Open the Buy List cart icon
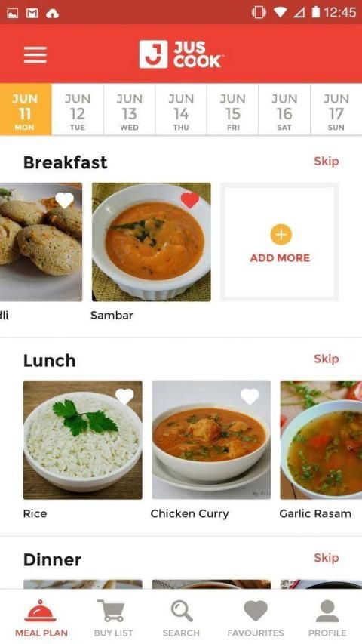This screenshot has height=644, width=362. (x=110, y=611)
